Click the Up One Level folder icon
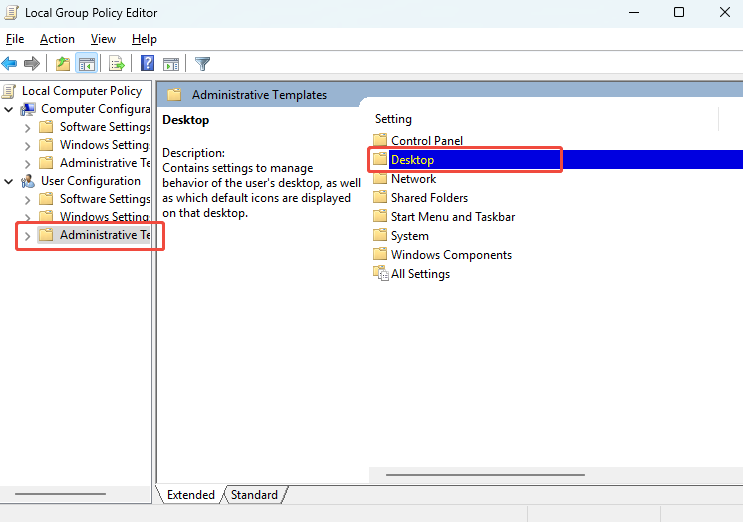 point(63,64)
